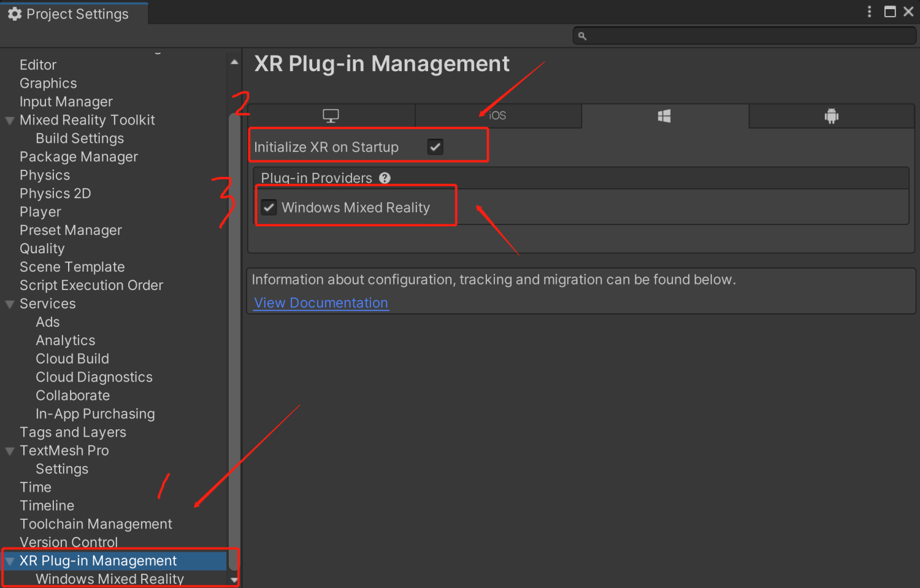Open Scene Template settings
Screen dimensions: 920x588
point(72,267)
